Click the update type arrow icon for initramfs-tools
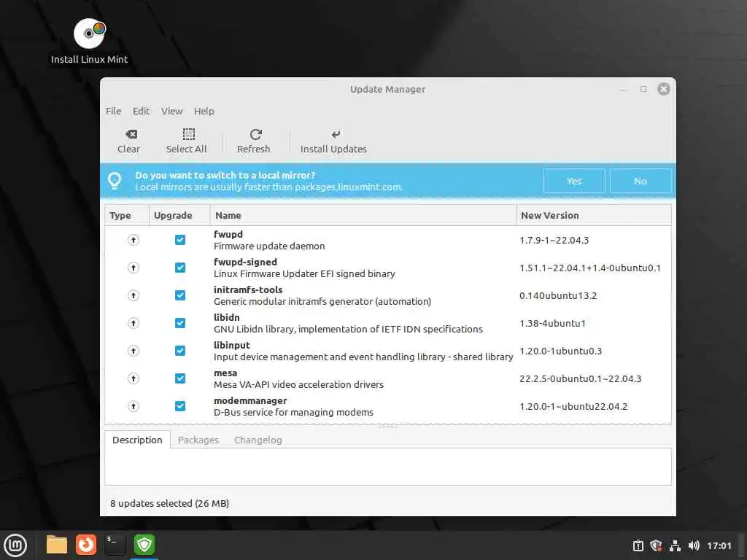747x560 pixels. pos(133,295)
